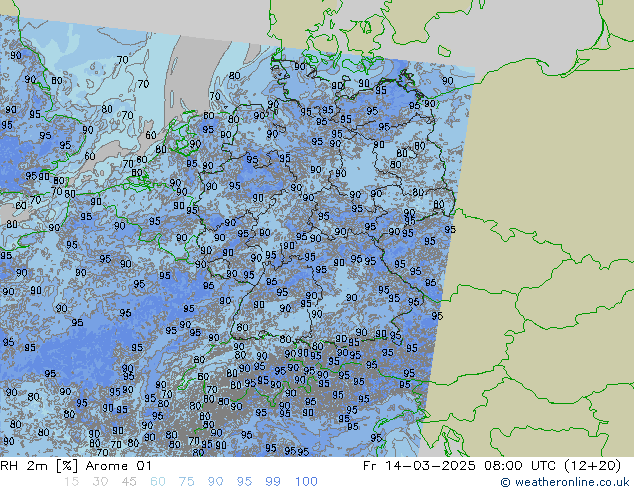This screenshot has width=634, height=490.
Task: Click the weatheronline.co.uk copyright text
Action: tap(565, 482)
